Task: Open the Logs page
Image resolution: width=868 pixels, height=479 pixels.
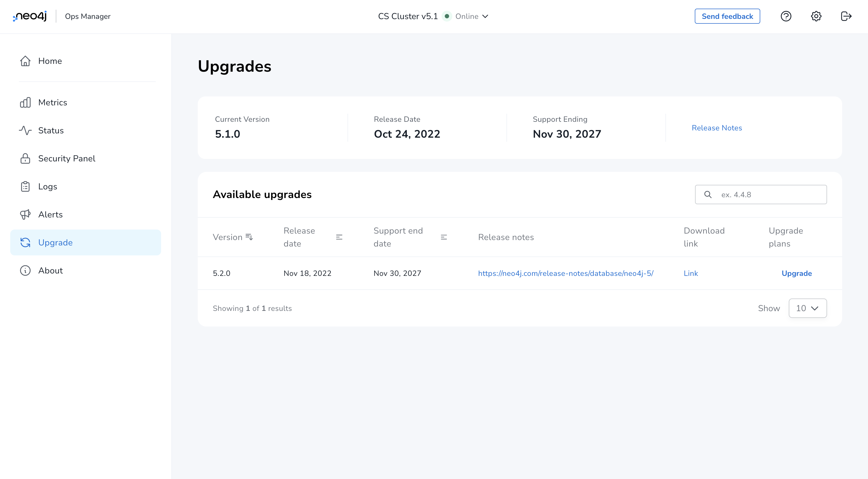Action: (86, 186)
